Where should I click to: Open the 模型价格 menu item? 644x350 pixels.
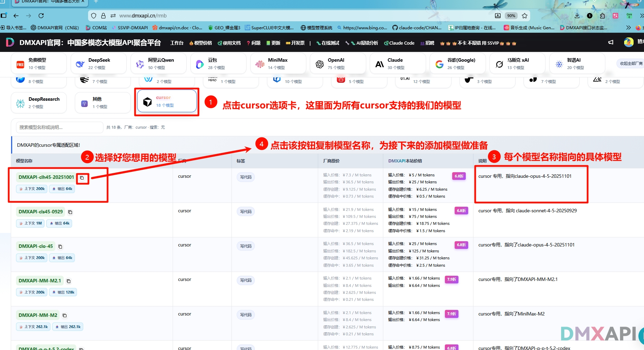coord(201,43)
